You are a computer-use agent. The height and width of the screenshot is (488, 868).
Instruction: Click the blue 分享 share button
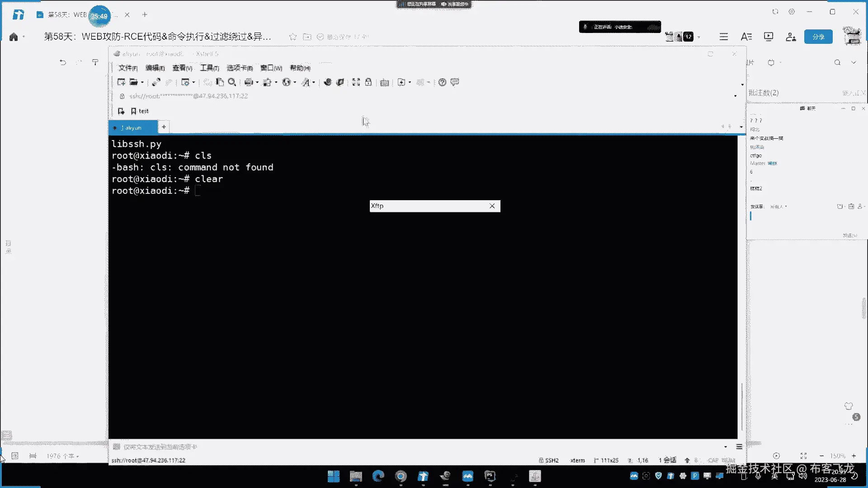[818, 37]
